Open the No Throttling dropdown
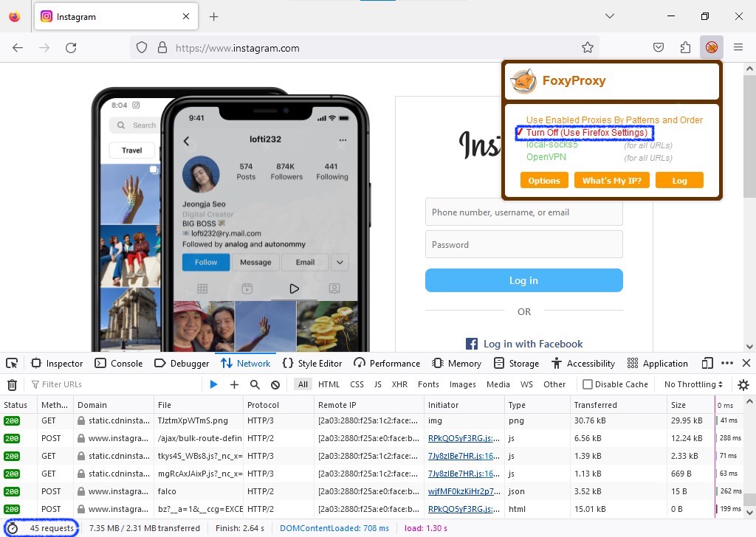This screenshot has width=756, height=537. pos(693,384)
